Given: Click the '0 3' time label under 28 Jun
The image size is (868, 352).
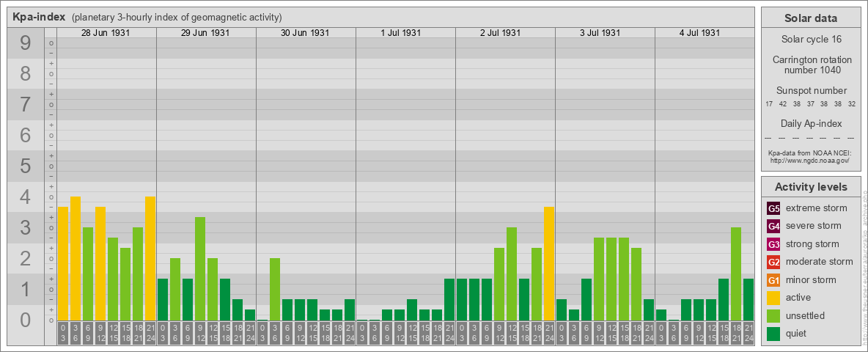Looking at the screenshot, I should 63,333.
